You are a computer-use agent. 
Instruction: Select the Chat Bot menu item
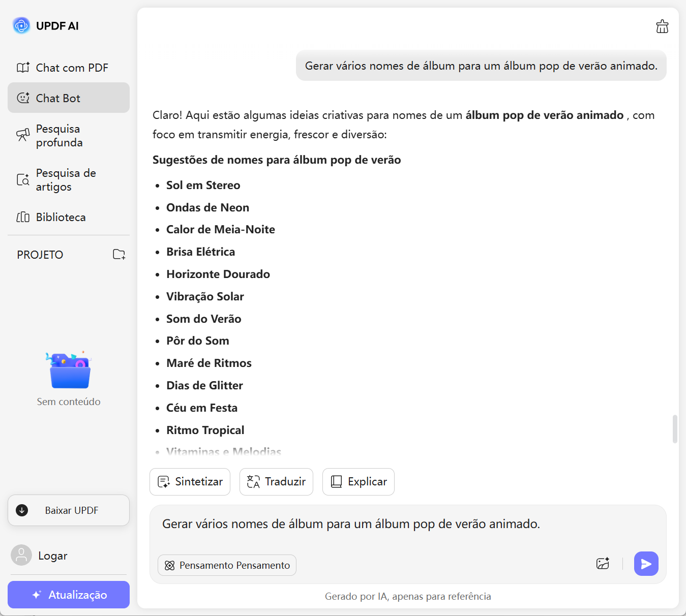69,98
